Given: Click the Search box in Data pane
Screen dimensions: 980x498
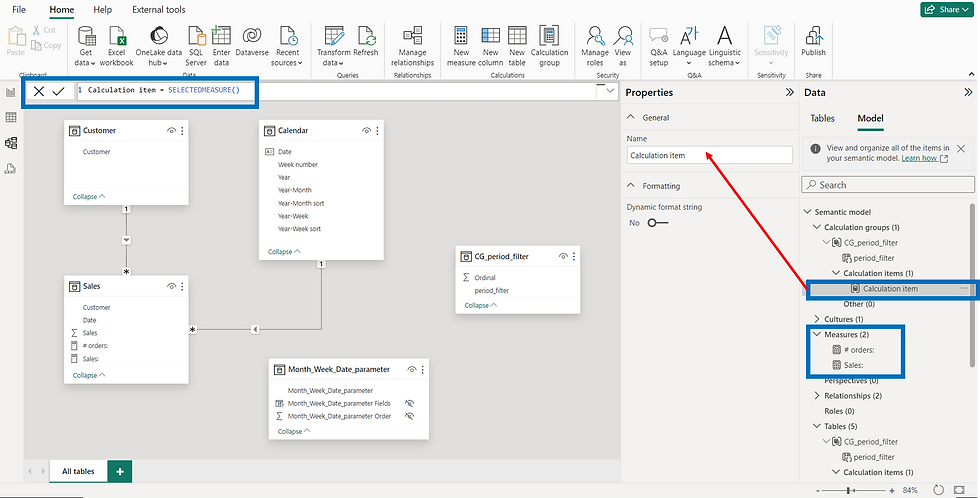Looking at the screenshot, I should [x=888, y=185].
